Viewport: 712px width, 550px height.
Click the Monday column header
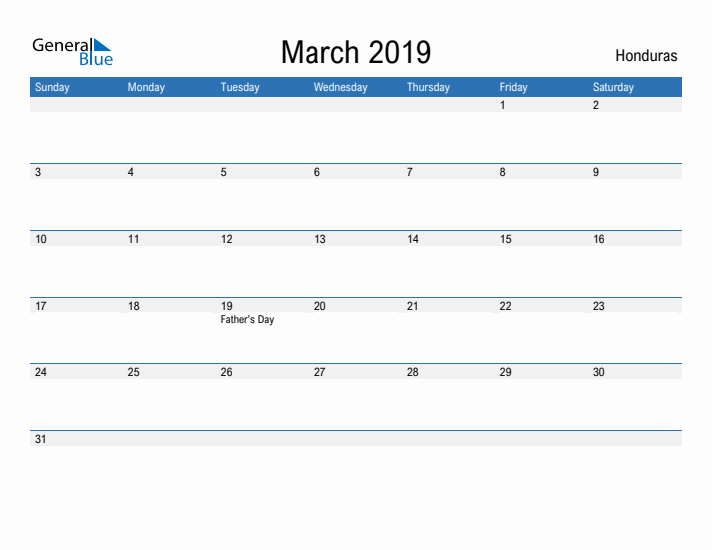pos(146,87)
